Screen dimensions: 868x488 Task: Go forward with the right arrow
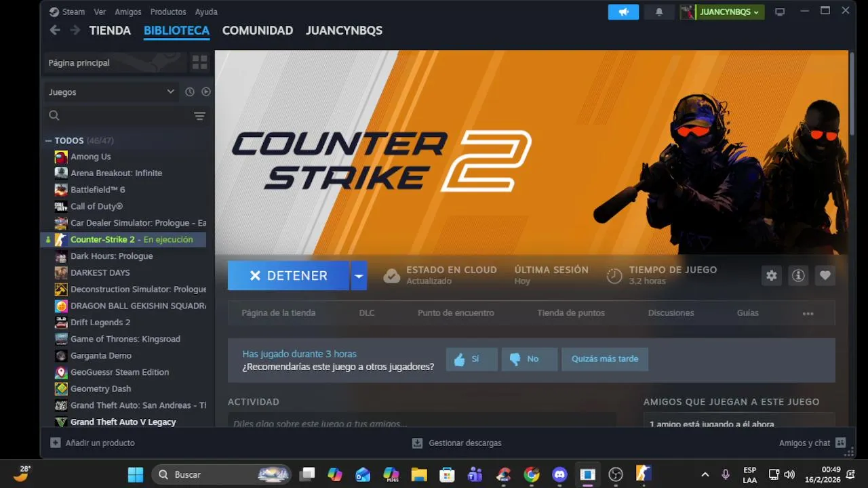coord(75,30)
